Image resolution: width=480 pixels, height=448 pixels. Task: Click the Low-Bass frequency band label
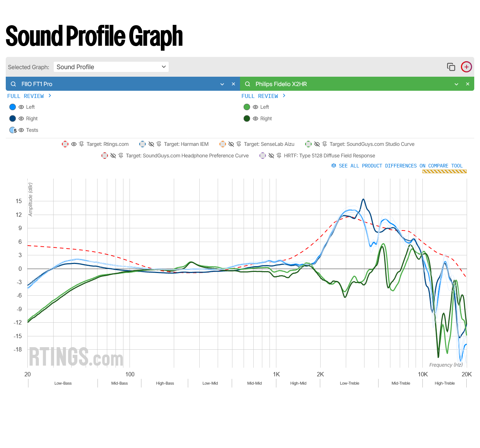63,383
